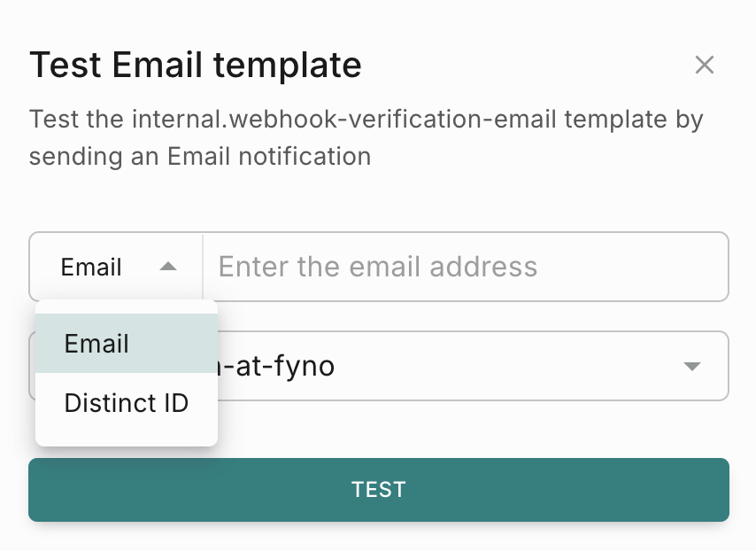This screenshot has width=756, height=551.
Task: Click the down caret on the at-fyno dropdown
Action: coord(692,366)
